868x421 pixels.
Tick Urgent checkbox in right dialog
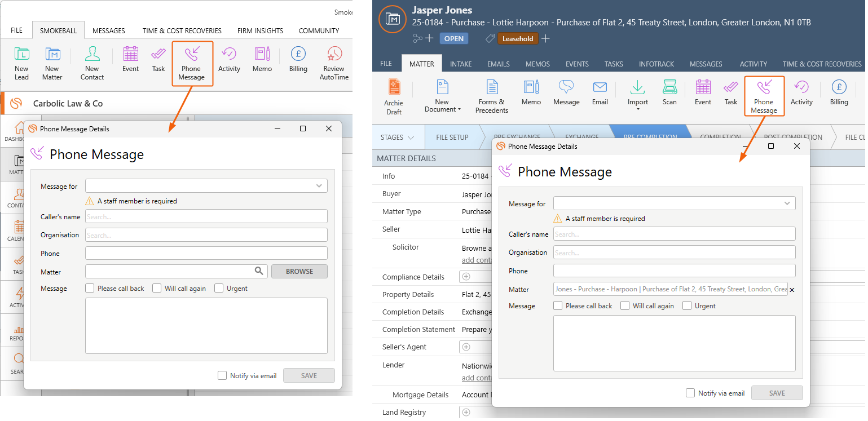click(687, 305)
